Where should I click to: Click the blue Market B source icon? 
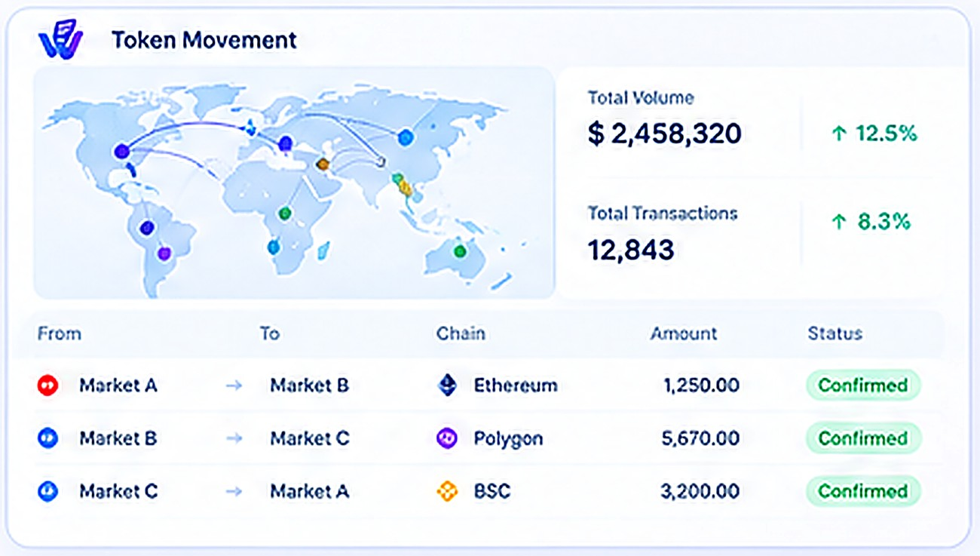pyautogui.click(x=47, y=438)
